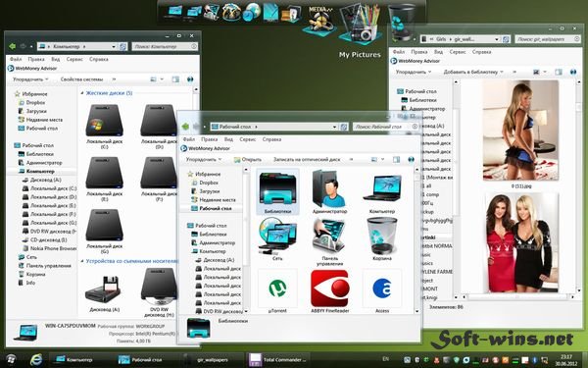Open the Windows-logo Local Disk (C:) drive icon

tap(104, 121)
